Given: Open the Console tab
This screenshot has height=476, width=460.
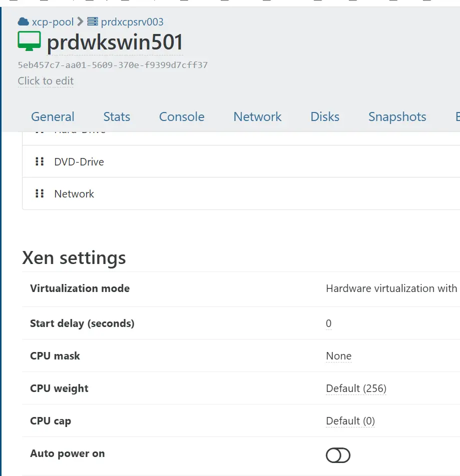Looking at the screenshot, I should [x=181, y=116].
